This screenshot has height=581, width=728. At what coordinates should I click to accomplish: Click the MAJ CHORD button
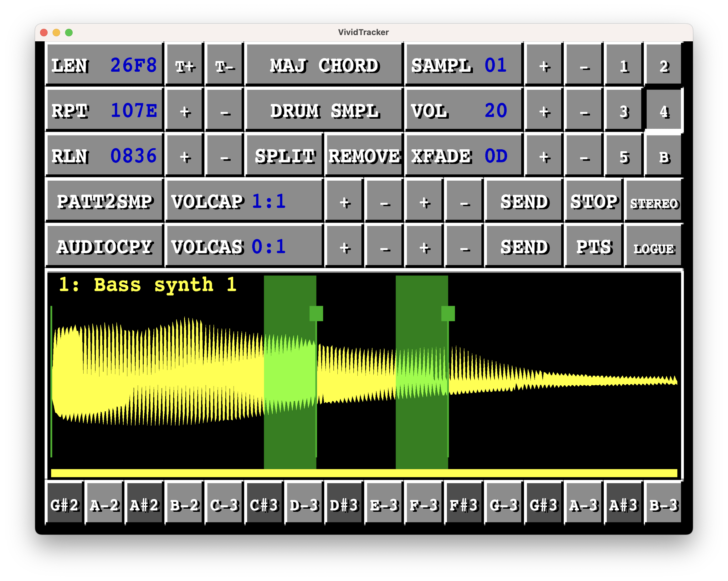pyautogui.click(x=324, y=65)
